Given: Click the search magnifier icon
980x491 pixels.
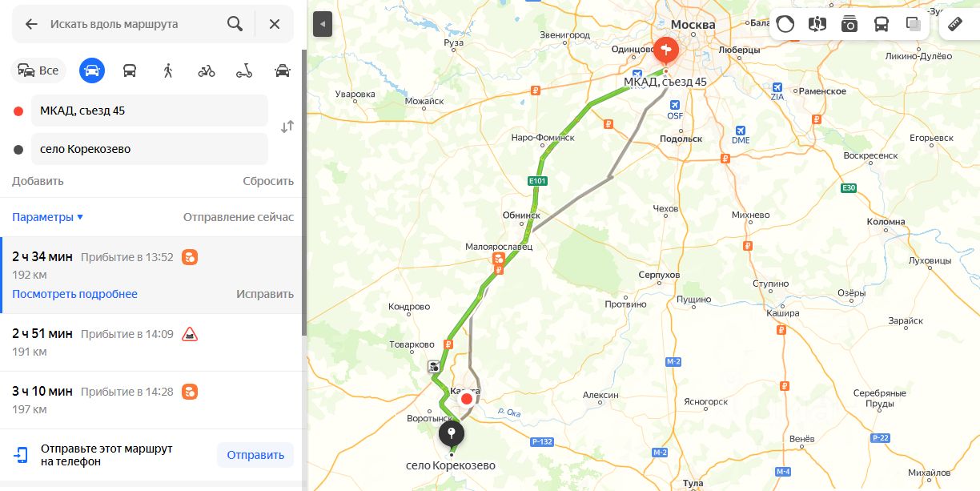Looking at the screenshot, I should (x=235, y=24).
